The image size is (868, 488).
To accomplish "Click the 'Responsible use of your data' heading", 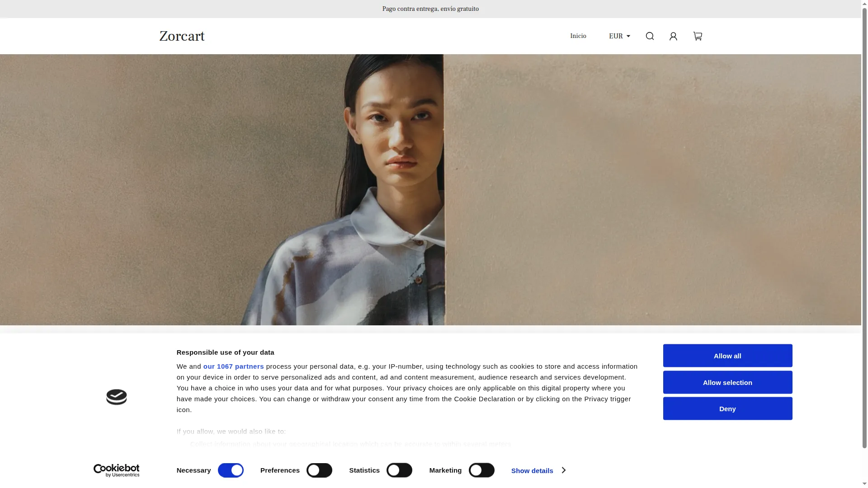I will 225,352.
